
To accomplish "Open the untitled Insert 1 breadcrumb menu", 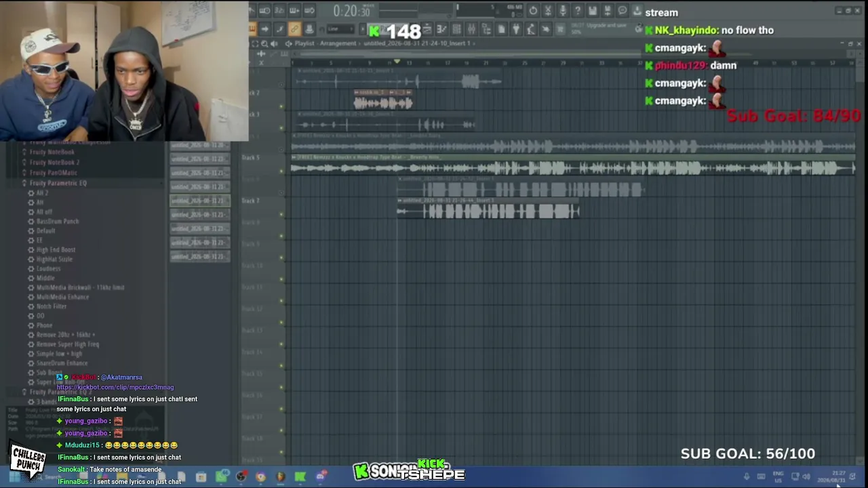I will (416, 43).
